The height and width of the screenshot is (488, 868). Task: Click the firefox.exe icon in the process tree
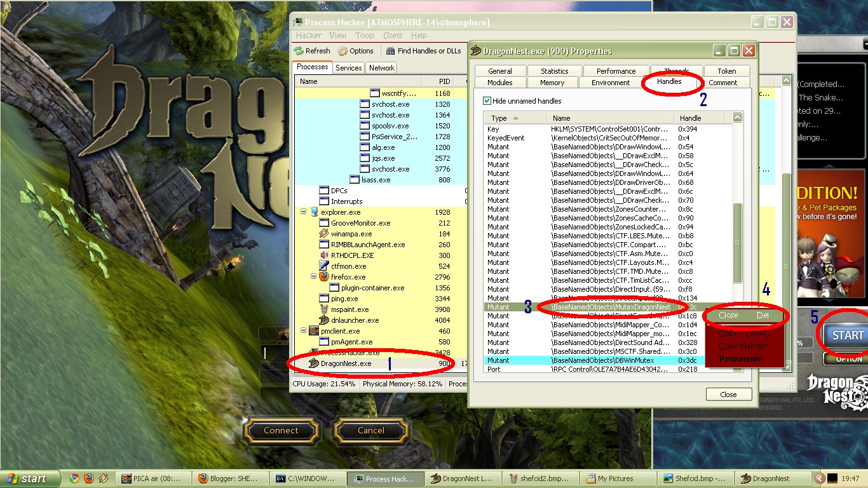324,277
